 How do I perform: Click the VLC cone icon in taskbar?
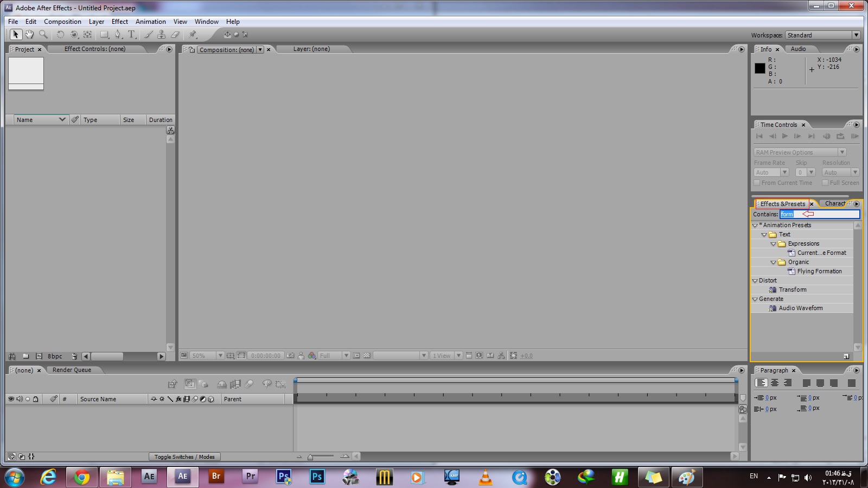[486, 477]
